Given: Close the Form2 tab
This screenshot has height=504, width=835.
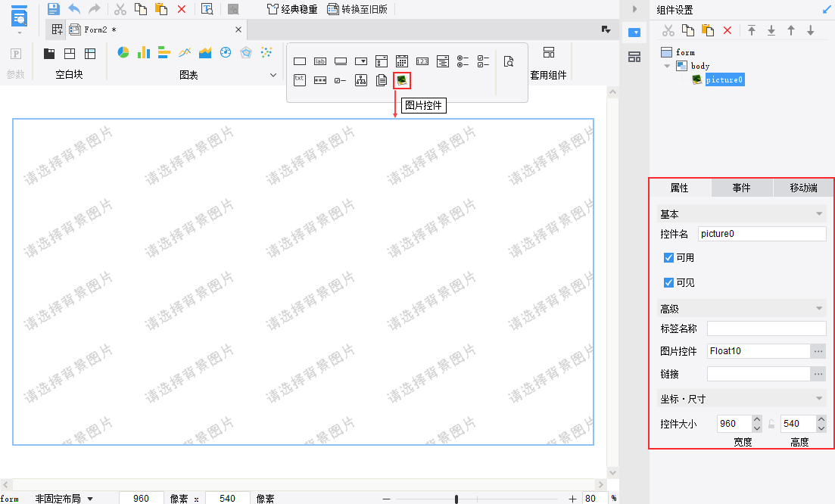Looking at the screenshot, I should (x=238, y=30).
